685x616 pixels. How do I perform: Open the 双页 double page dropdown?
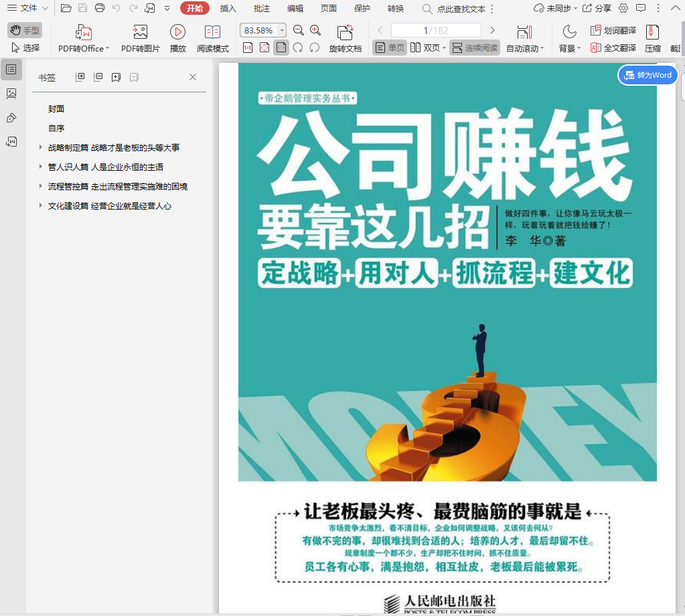pyautogui.click(x=428, y=48)
